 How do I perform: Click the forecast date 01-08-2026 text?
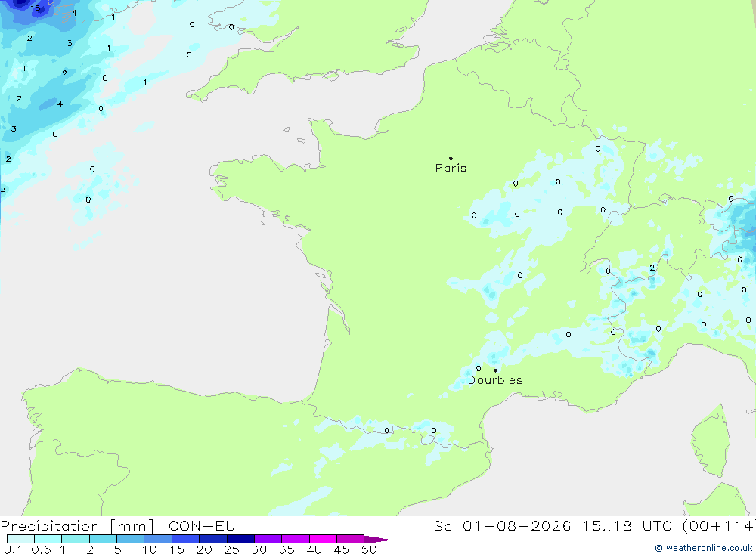coord(516,525)
